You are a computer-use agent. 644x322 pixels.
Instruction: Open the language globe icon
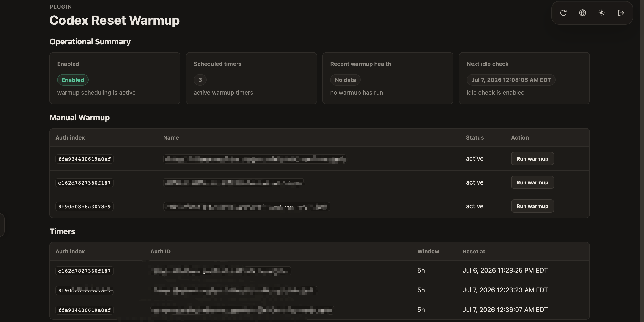[582, 13]
